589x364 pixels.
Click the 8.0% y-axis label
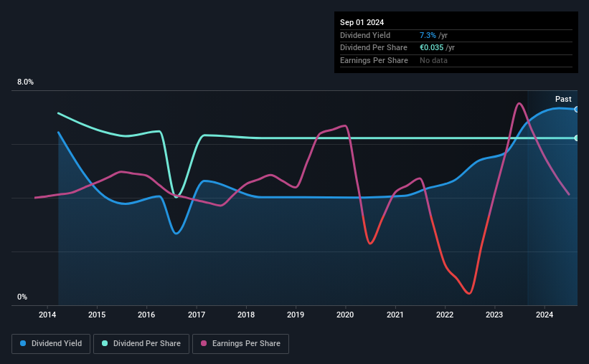tap(26, 82)
